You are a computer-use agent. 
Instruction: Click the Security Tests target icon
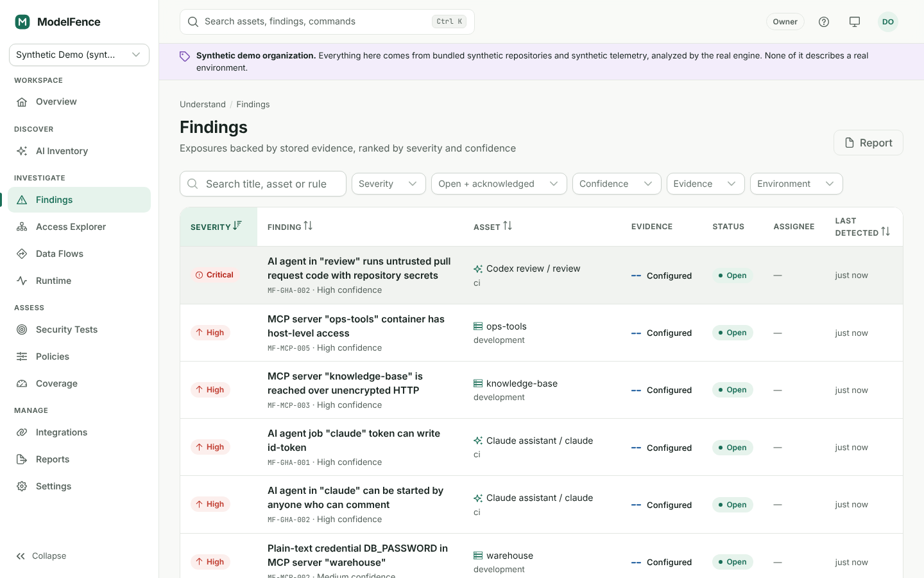coord(22,329)
